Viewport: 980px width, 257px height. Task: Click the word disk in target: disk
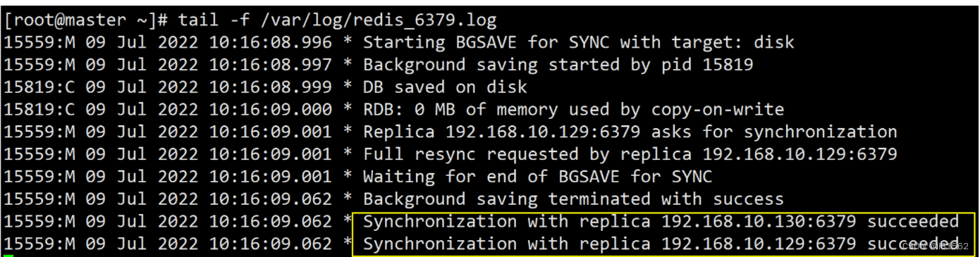(774, 42)
